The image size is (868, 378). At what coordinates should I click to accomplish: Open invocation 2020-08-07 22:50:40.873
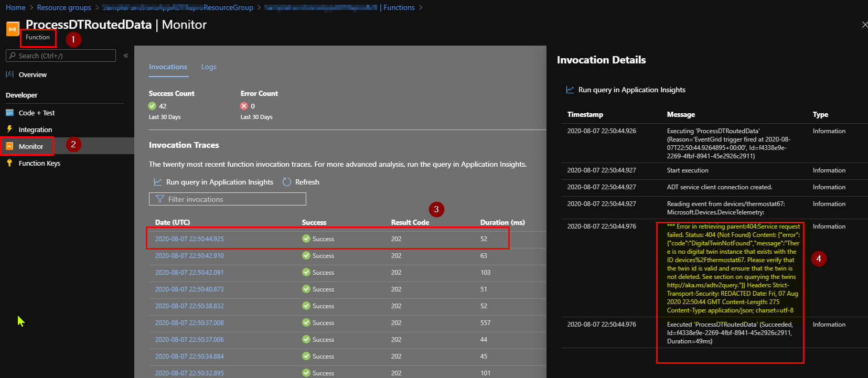(x=189, y=289)
